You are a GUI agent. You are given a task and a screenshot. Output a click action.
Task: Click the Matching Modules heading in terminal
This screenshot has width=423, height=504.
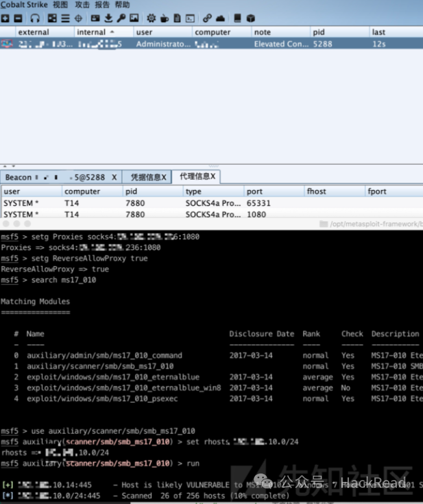pyautogui.click(x=35, y=302)
